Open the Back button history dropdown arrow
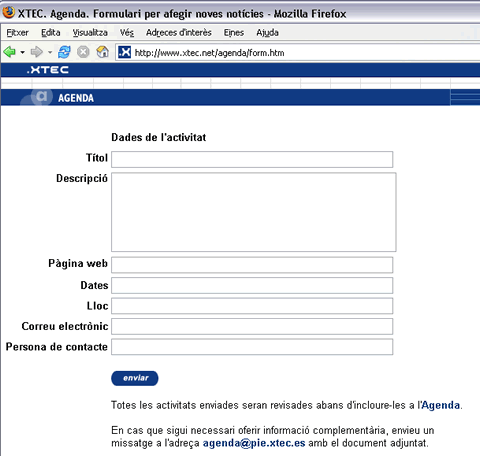 pos(22,52)
